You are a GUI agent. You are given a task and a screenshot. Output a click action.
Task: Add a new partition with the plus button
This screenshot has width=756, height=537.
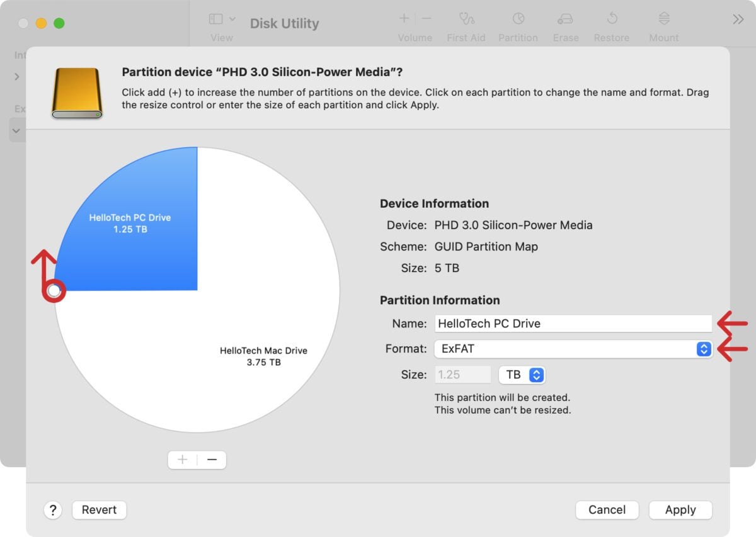point(181,460)
